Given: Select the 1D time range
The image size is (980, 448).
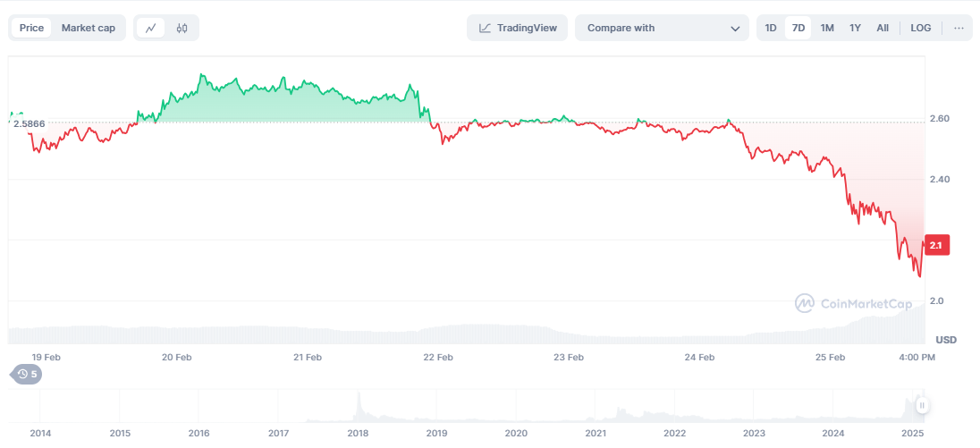Looking at the screenshot, I should point(771,28).
